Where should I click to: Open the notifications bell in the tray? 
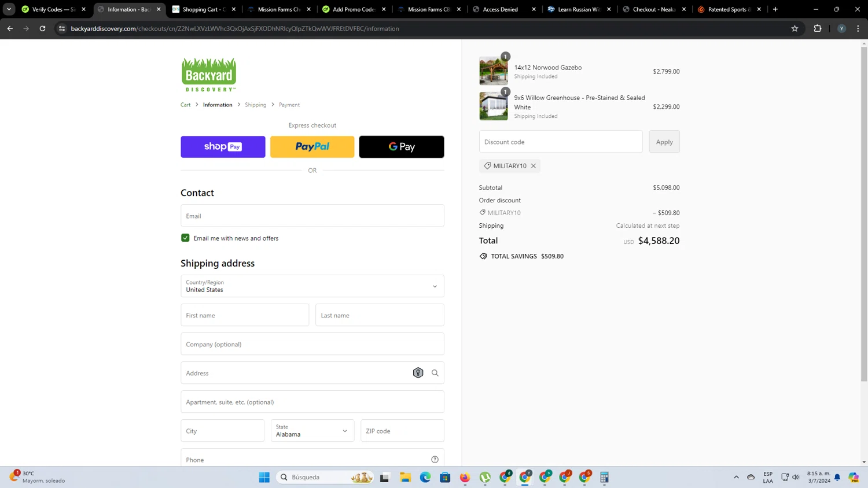837,477
